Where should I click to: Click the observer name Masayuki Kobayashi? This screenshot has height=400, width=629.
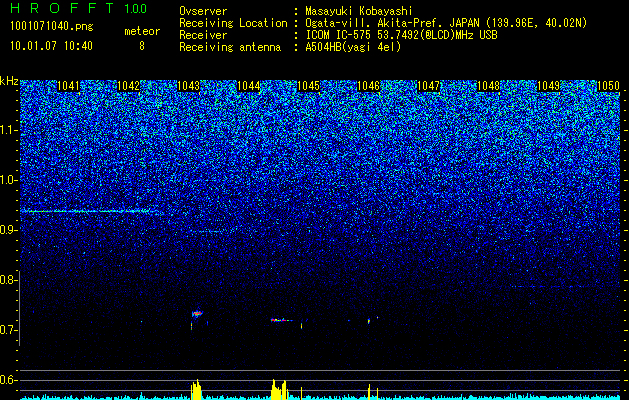point(359,12)
